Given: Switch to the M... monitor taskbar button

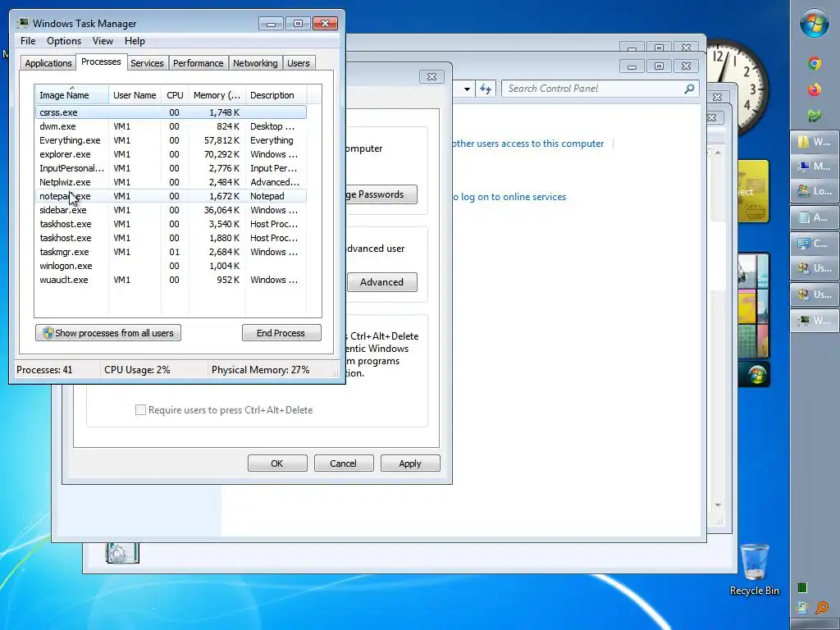Looking at the screenshot, I should tap(815, 167).
